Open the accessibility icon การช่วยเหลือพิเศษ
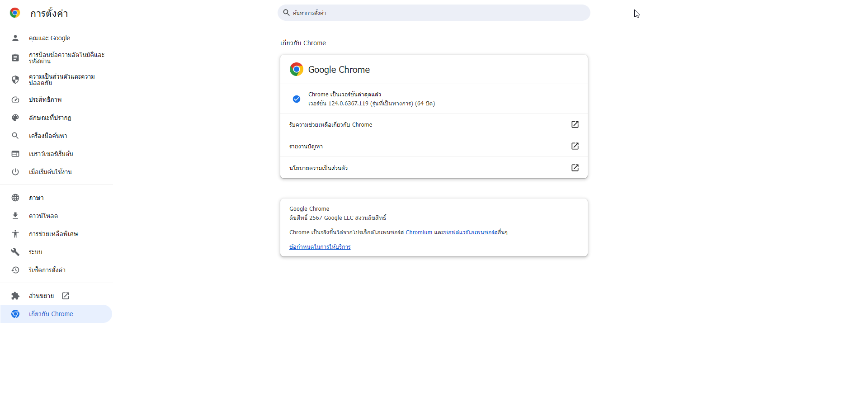The width and height of the screenshot is (868, 412). (15, 234)
